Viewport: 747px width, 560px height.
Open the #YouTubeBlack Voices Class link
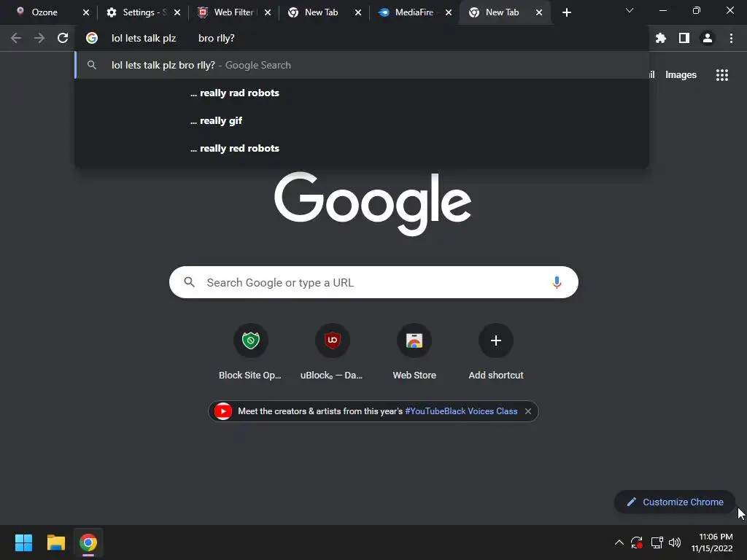[x=461, y=411]
